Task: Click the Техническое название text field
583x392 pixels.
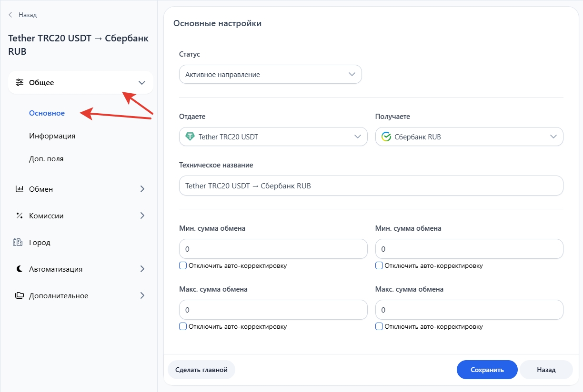Action: (371, 186)
